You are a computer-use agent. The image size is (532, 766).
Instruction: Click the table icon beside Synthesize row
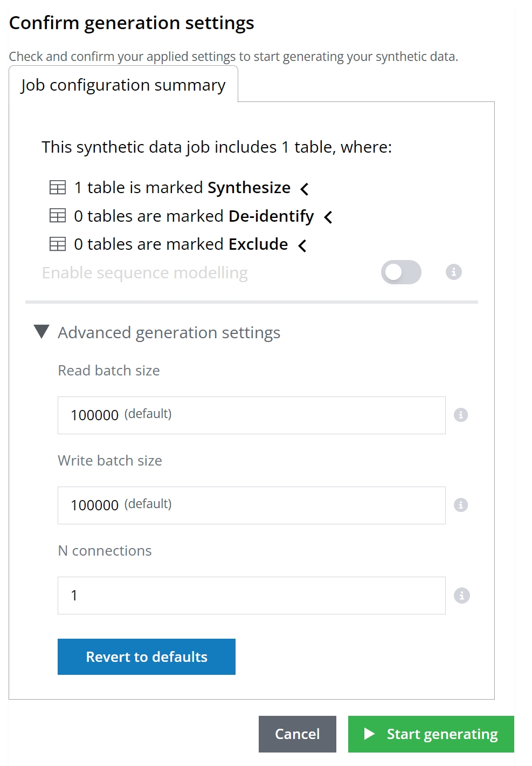coord(58,188)
